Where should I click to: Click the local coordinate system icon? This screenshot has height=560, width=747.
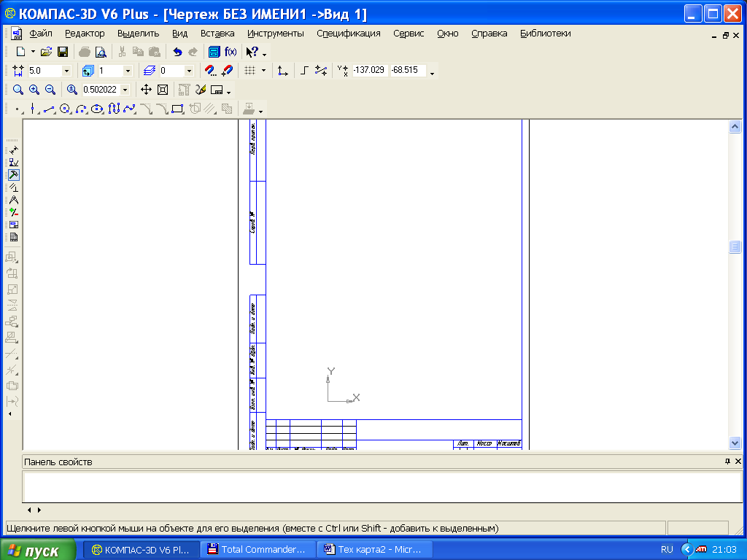click(x=282, y=71)
